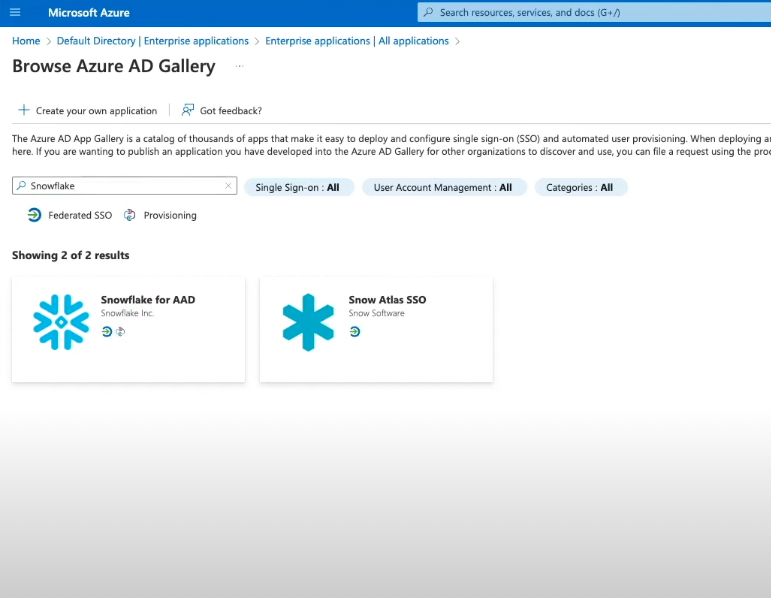Click the Federated SSO legend icon
Viewport: 771px width, 598px height.
point(34,215)
